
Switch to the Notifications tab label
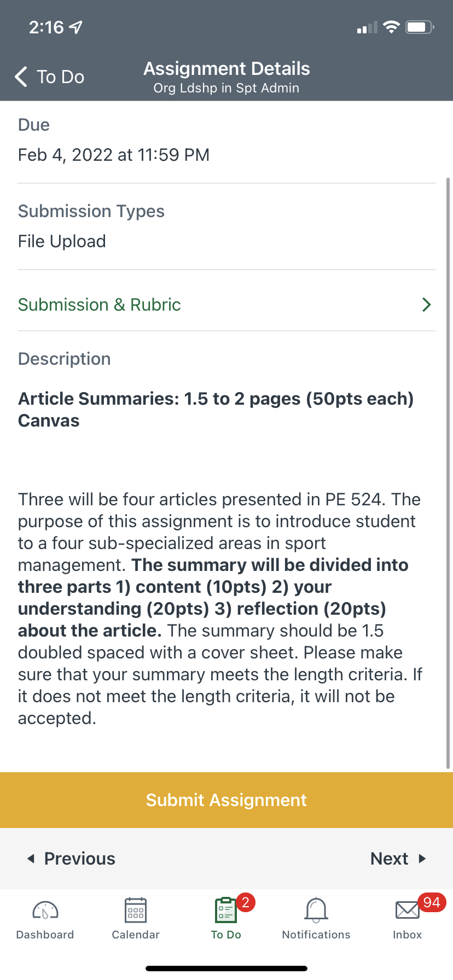pos(316,935)
